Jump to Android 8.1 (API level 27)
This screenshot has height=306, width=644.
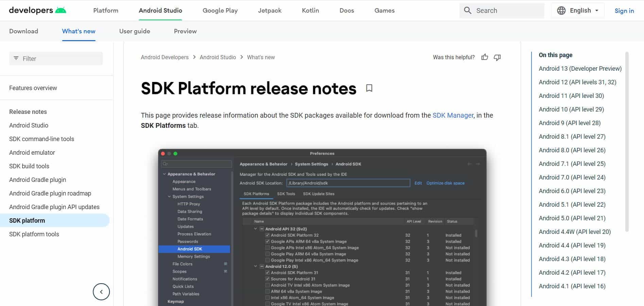[x=572, y=136]
